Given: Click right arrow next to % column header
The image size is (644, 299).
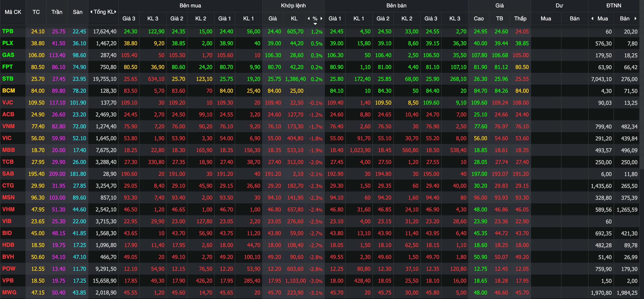Looking at the screenshot, I should [x=321, y=18].
